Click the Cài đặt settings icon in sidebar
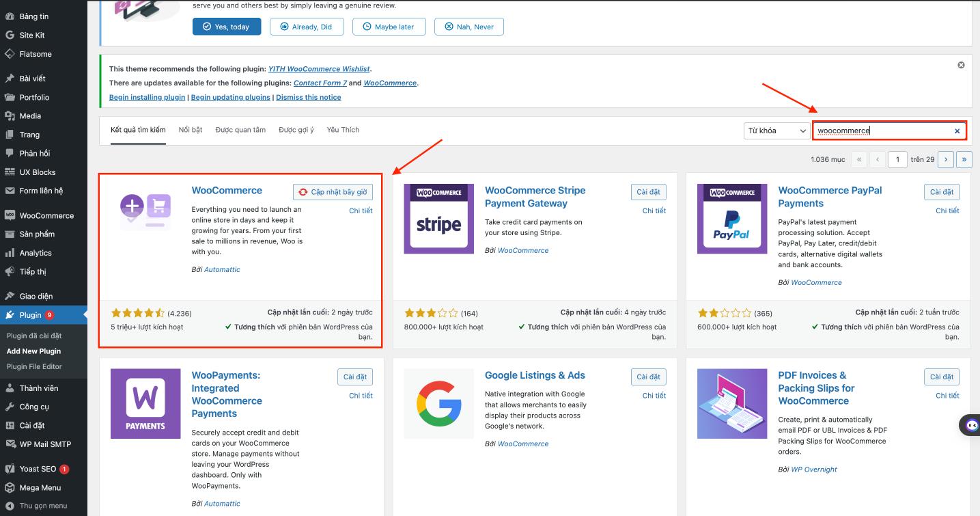The height and width of the screenshot is (516, 980). pos(10,425)
